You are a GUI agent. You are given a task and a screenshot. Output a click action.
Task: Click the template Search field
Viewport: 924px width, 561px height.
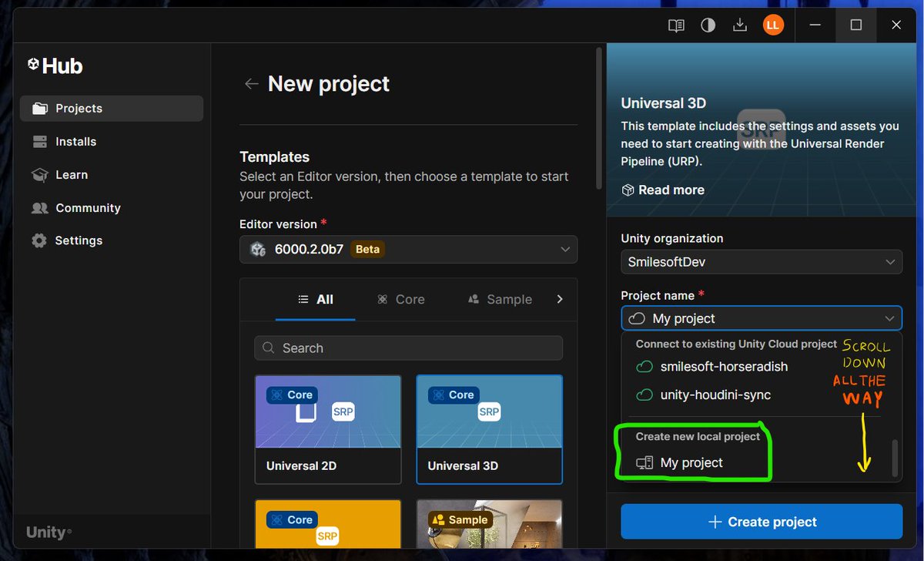tap(408, 348)
